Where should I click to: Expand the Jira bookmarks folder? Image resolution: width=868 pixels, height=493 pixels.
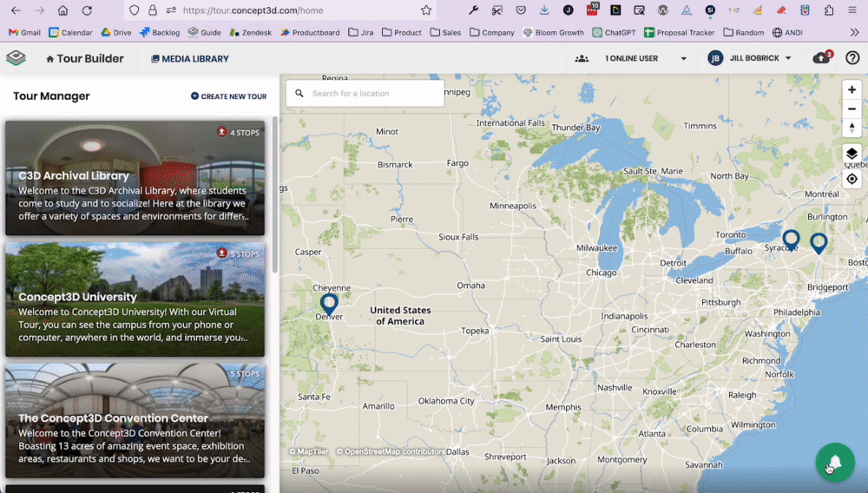[361, 33]
